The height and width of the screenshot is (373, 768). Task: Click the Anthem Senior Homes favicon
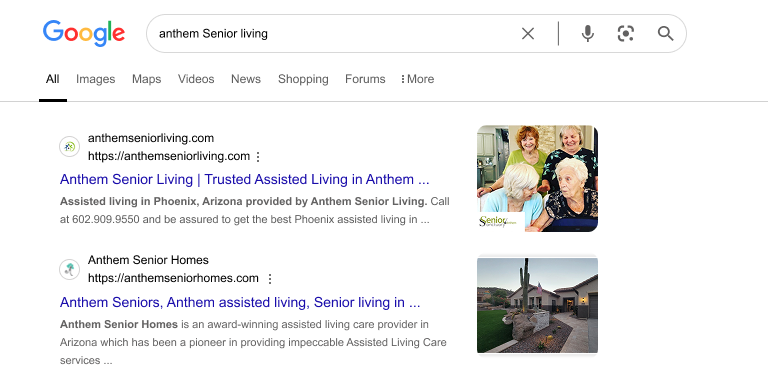[x=70, y=269]
